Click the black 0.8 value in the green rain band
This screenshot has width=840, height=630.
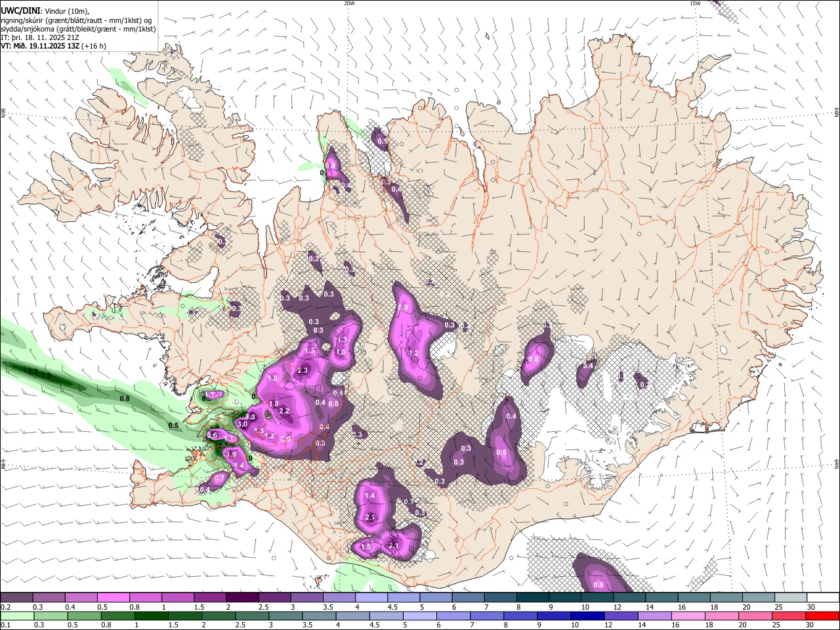point(125,398)
